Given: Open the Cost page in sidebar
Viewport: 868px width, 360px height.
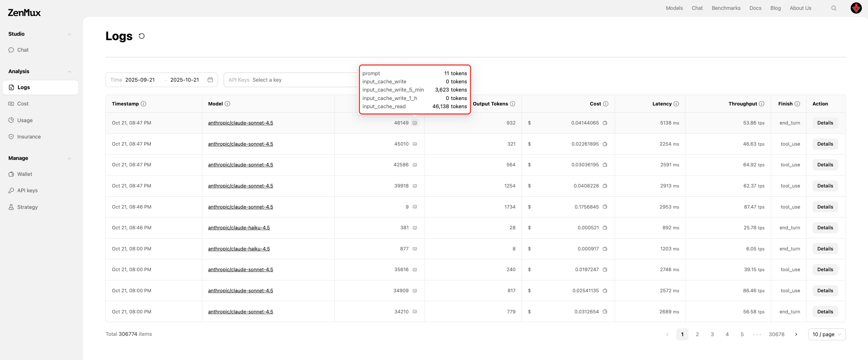Looking at the screenshot, I should coord(23,104).
